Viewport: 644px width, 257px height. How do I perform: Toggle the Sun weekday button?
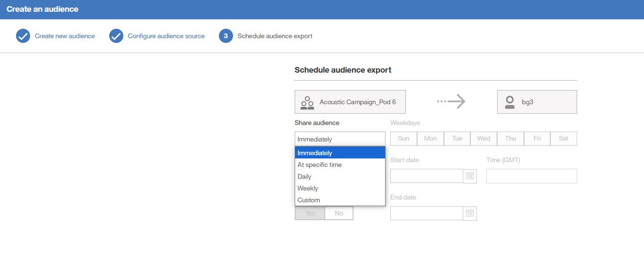403,139
